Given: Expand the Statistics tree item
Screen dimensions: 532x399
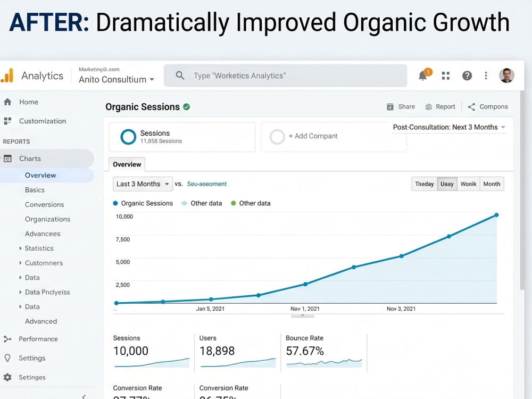Looking at the screenshot, I should [x=20, y=248].
